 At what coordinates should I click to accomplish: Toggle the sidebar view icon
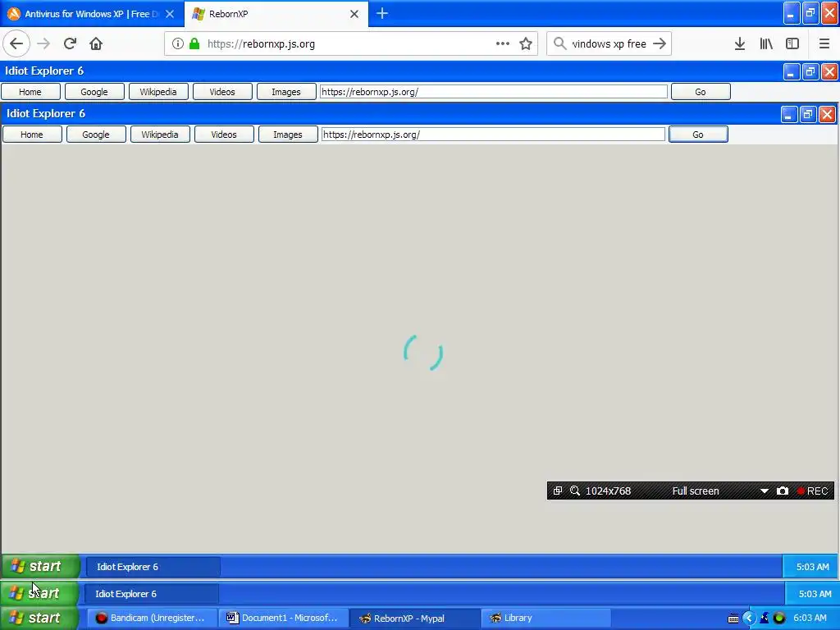792,44
